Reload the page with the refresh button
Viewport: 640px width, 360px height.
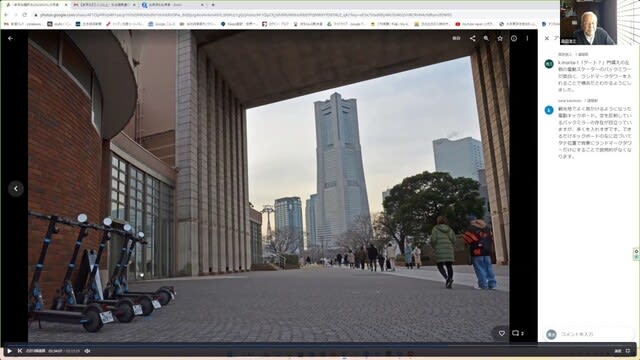point(25,15)
